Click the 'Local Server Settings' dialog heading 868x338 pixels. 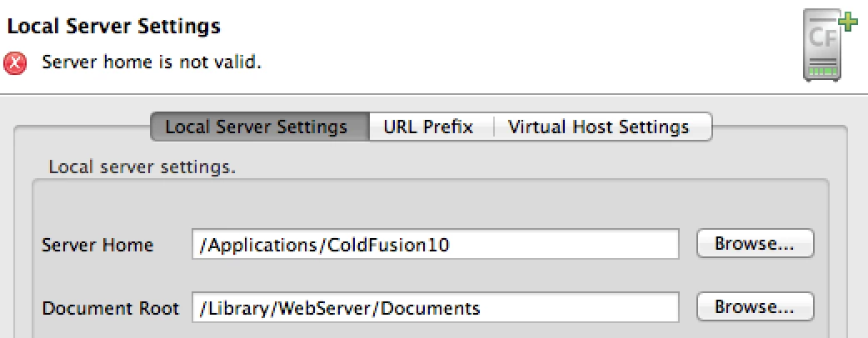click(x=114, y=27)
